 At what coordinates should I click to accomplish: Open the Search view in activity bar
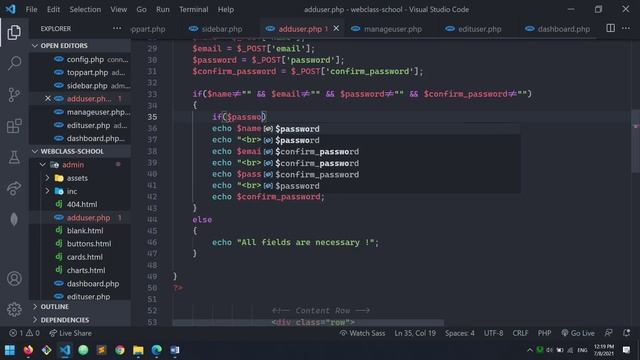(x=14, y=63)
